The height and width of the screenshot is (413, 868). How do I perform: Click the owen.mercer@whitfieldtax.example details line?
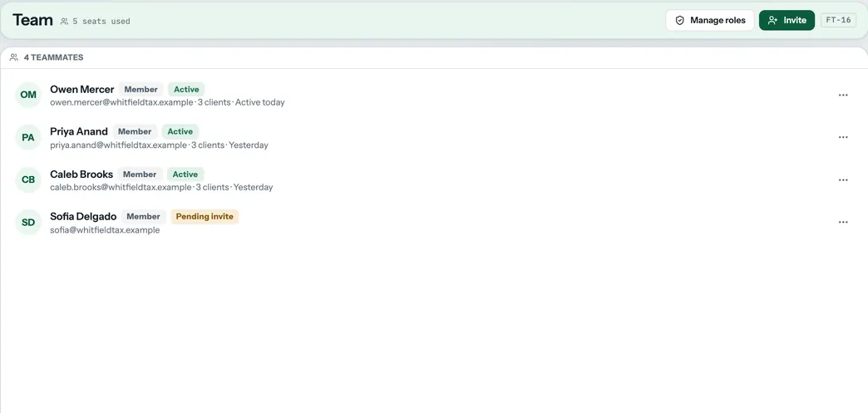[x=167, y=102]
